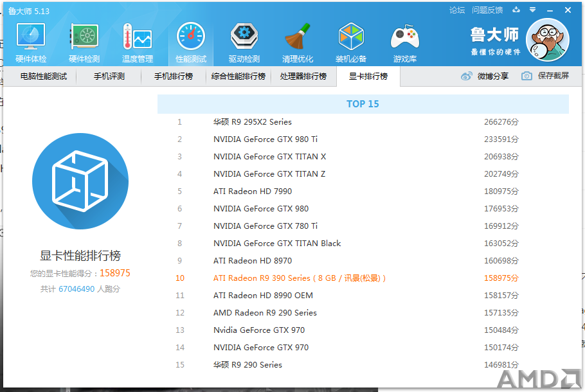Click the 146981分 score
This screenshot has width=585, height=392.
point(501,365)
